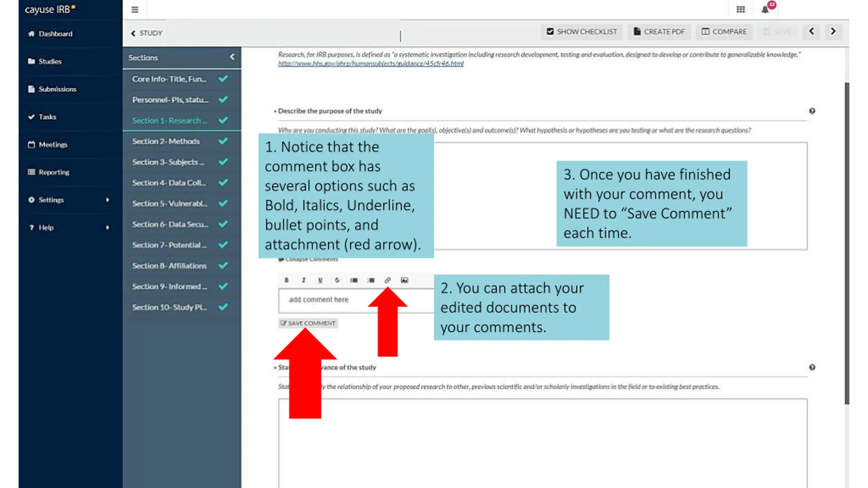Click the SAVE COMMENT button

(308, 323)
